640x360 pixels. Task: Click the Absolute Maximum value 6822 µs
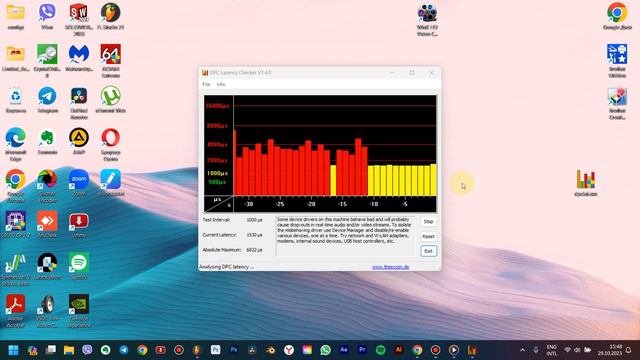click(x=254, y=250)
